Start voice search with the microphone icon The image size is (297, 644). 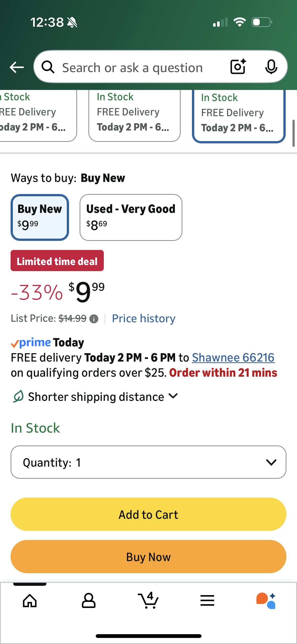point(271,67)
